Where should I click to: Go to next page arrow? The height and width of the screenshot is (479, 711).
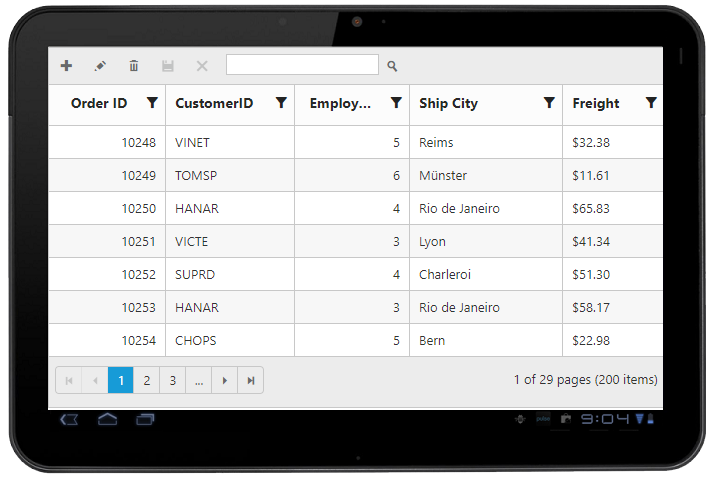pos(225,380)
